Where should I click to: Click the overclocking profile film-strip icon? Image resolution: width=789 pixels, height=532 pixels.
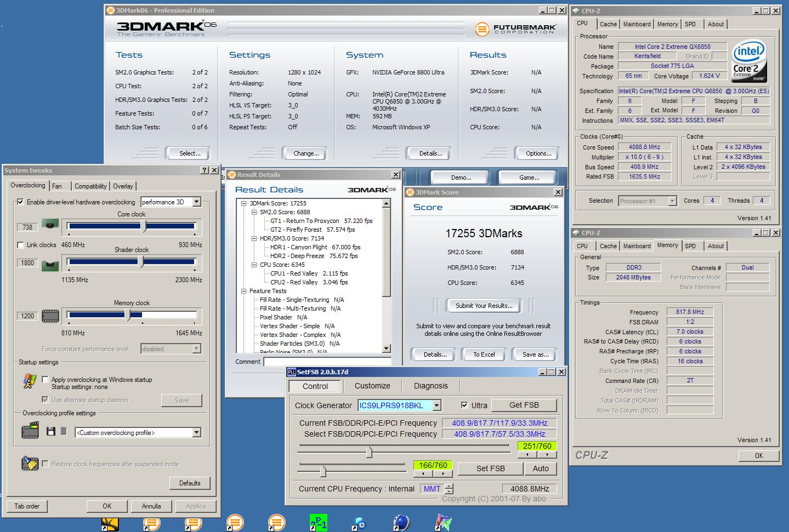30,430
